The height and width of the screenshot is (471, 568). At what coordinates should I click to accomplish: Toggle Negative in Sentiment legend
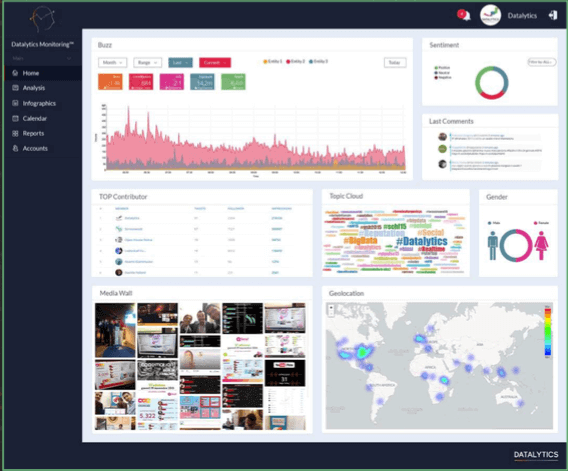click(x=443, y=78)
